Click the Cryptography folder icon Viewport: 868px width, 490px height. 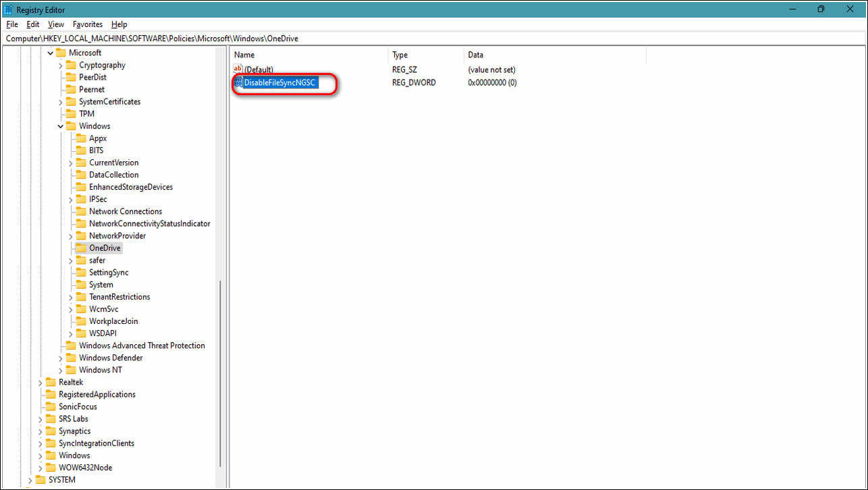point(71,65)
